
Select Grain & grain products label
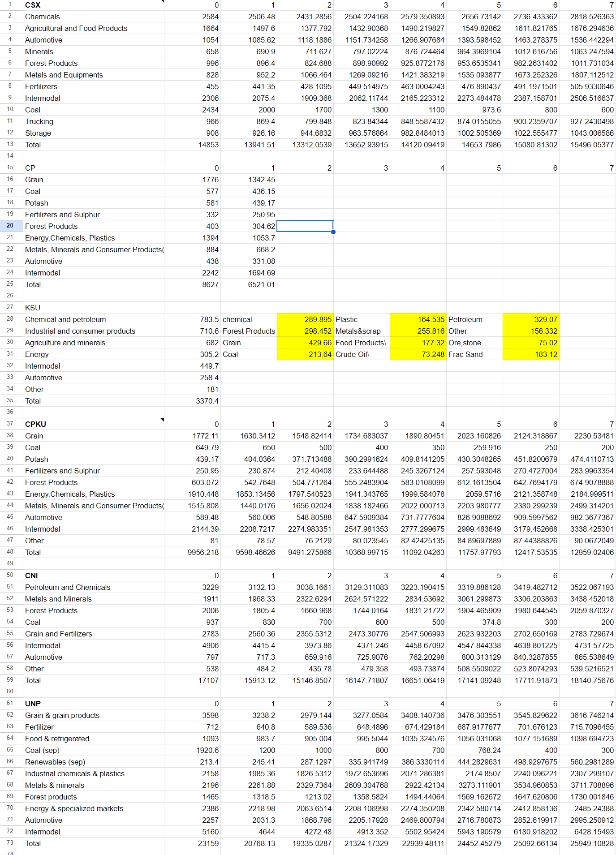pyautogui.click(x=62, y=715)
